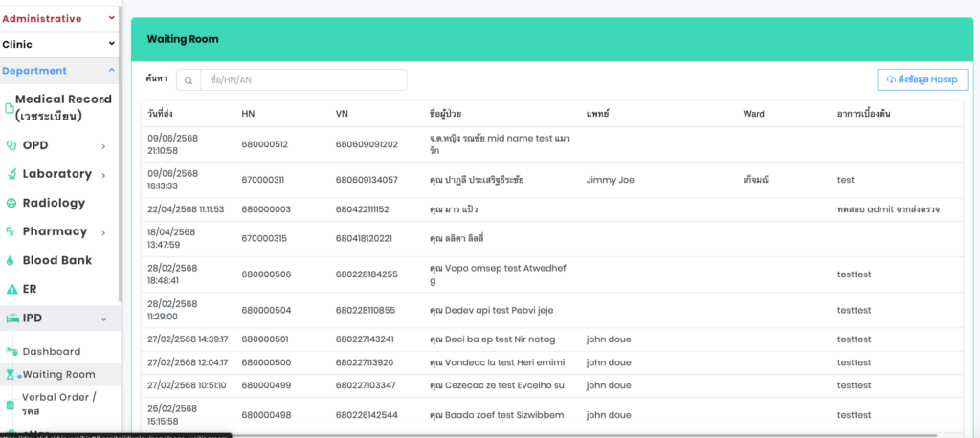Expand the Clinic section chevron
Screen dimensions: 980x438
click(x=112, y=44)
